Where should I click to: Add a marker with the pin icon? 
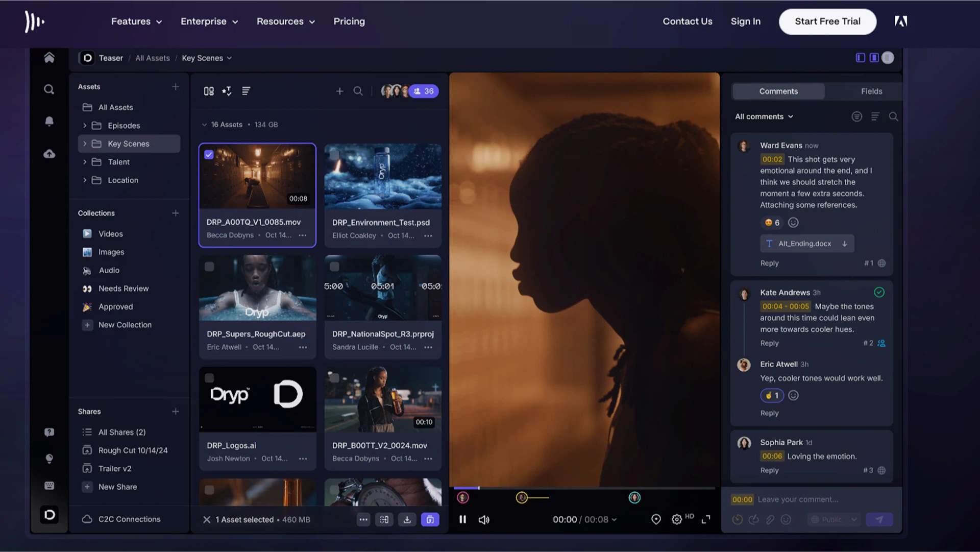656,519
